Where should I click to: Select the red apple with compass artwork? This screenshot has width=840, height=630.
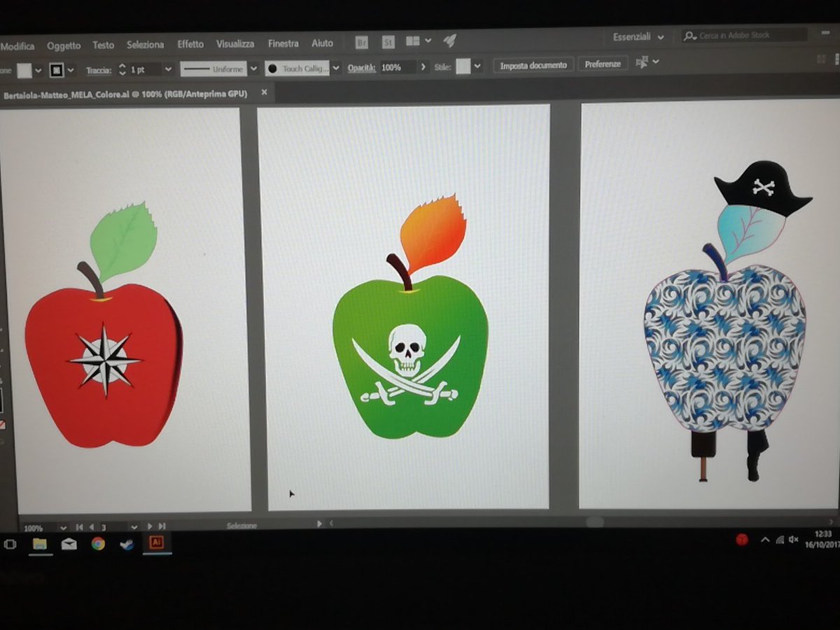coord(104,325)
